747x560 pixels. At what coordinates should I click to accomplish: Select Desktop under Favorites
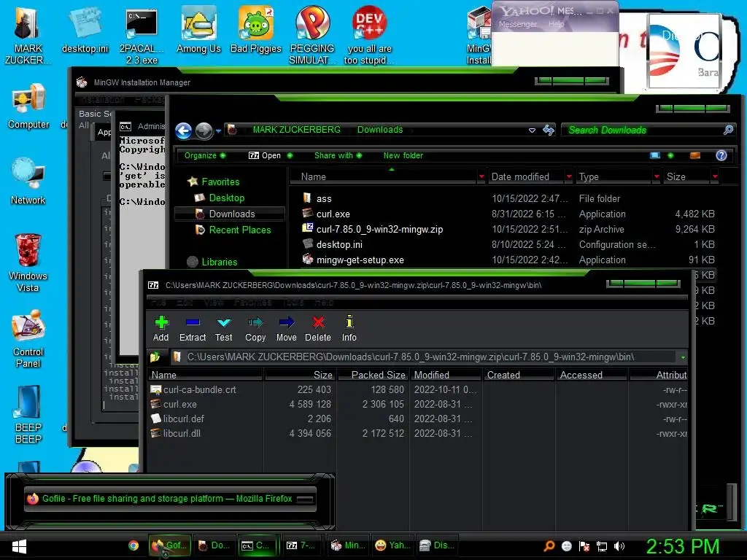[220, 198]
